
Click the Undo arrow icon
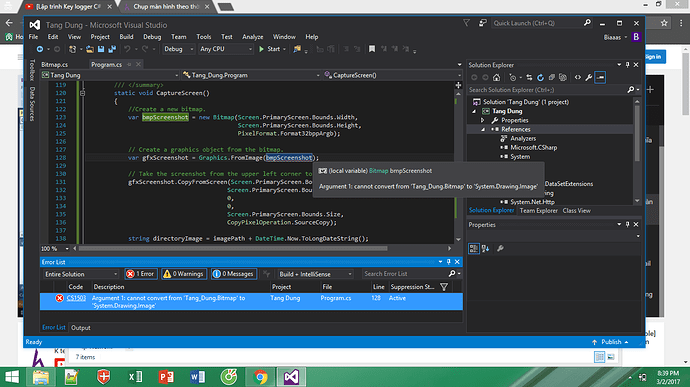[127, 49]
